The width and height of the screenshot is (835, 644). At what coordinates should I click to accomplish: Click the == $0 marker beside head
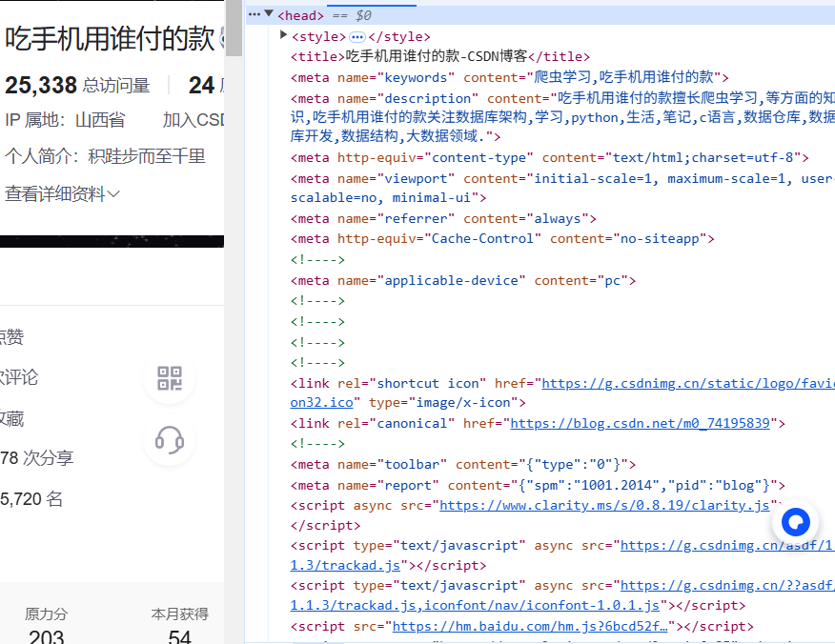[x=352, y=15]
